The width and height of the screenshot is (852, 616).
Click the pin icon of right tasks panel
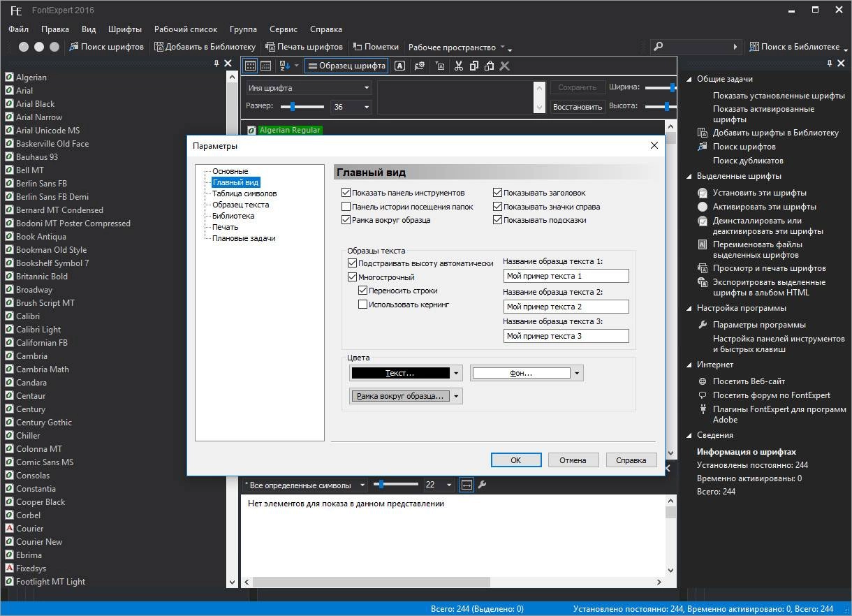click(830, 64)
